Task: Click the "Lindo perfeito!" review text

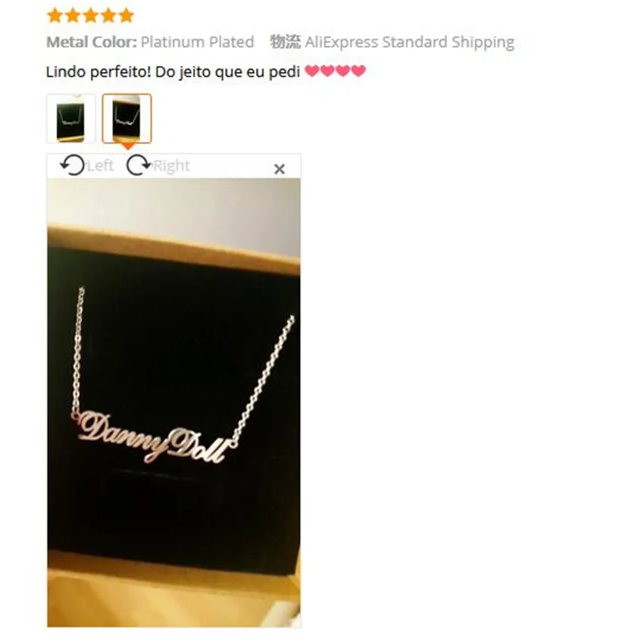Action: coord(98,72)
